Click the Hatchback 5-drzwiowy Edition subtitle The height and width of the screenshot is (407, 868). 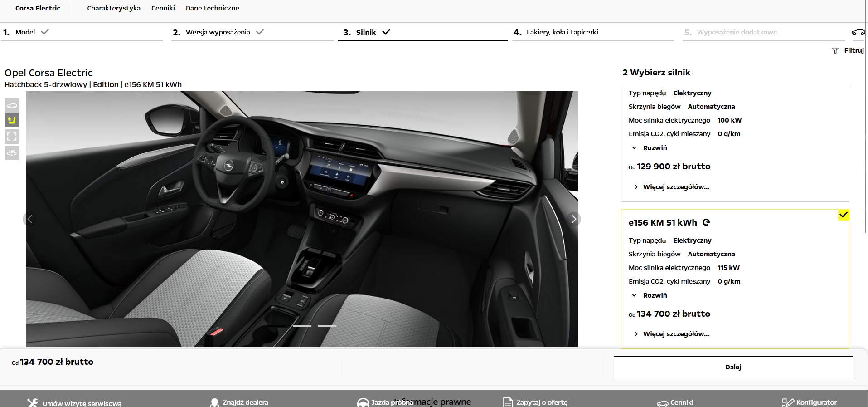click(93, 84)
